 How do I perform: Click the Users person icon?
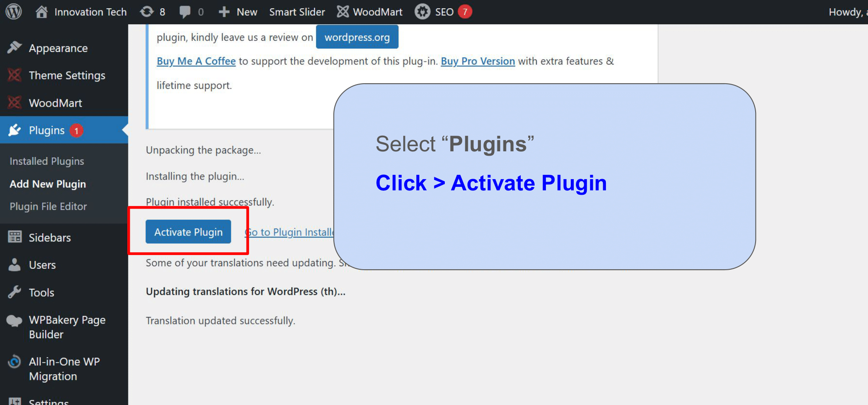click(x=14, y=265)
